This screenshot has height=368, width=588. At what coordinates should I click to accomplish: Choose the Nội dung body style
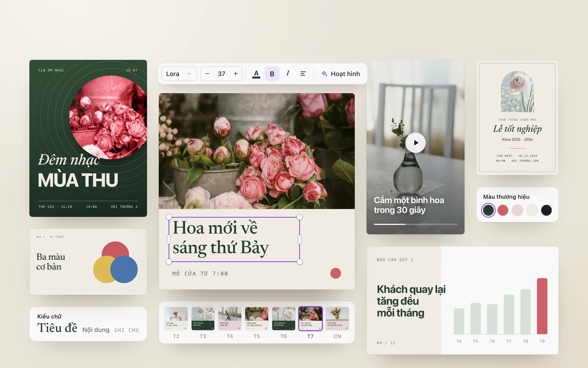coord(96,330)
